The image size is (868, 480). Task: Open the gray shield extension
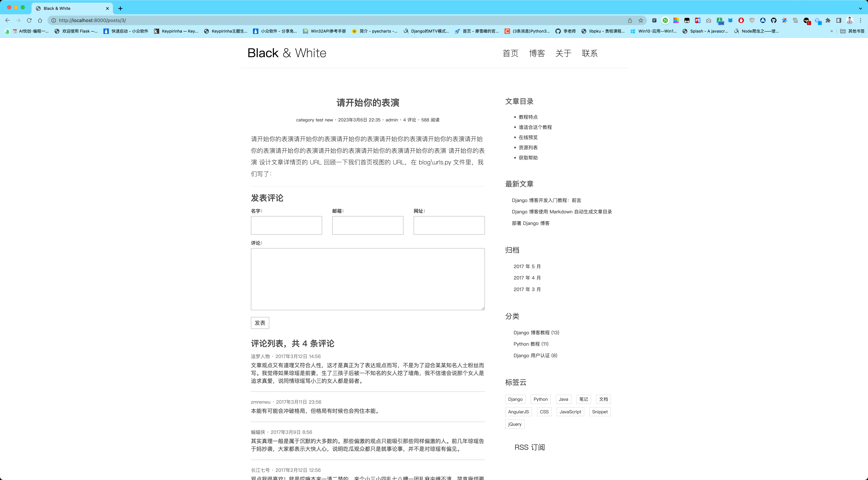[x=752, y=21]
